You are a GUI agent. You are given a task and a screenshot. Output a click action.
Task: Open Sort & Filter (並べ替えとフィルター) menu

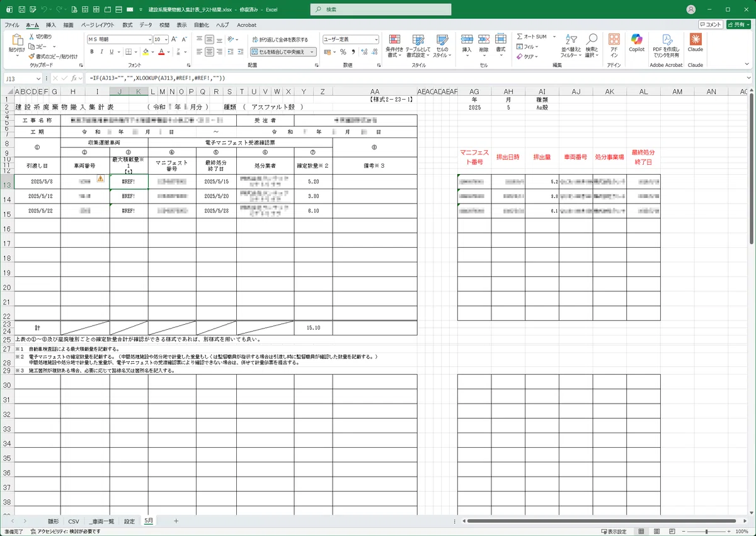tap(570, 45)
